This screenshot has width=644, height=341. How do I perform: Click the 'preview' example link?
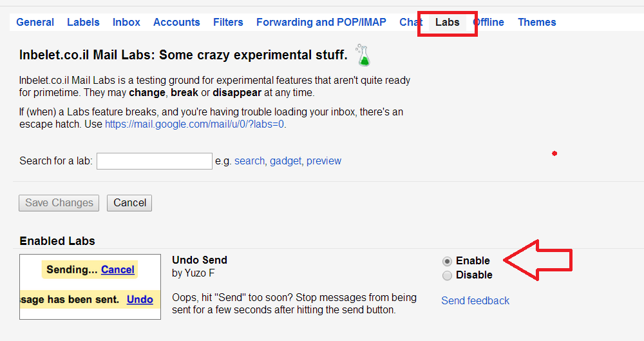click(x=324, y=161)
